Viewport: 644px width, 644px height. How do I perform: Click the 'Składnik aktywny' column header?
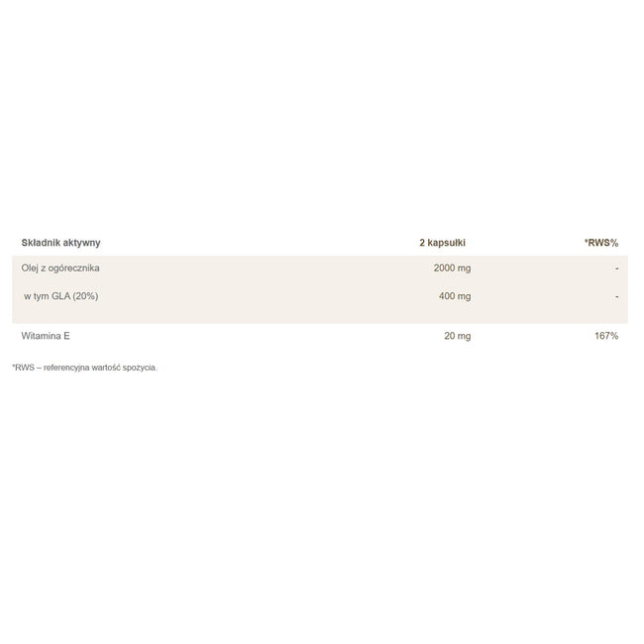pos(60,243)
